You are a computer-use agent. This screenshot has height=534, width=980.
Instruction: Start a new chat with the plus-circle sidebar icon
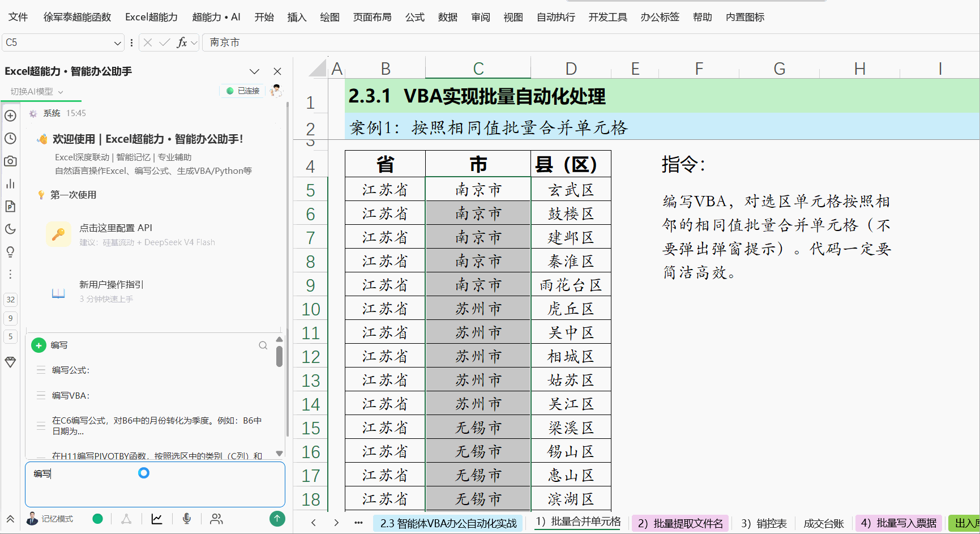point(10,116)
